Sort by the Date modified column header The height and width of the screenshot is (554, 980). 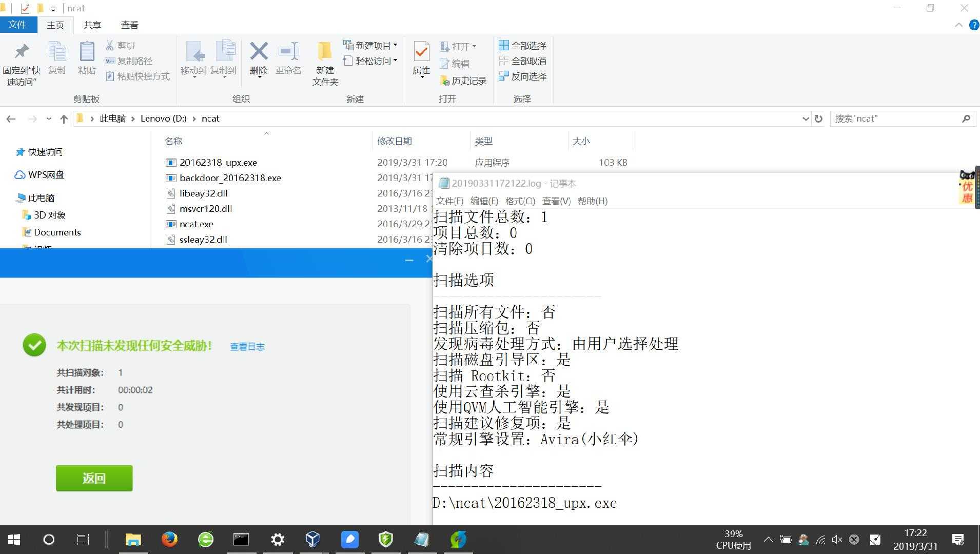point(394,141)
